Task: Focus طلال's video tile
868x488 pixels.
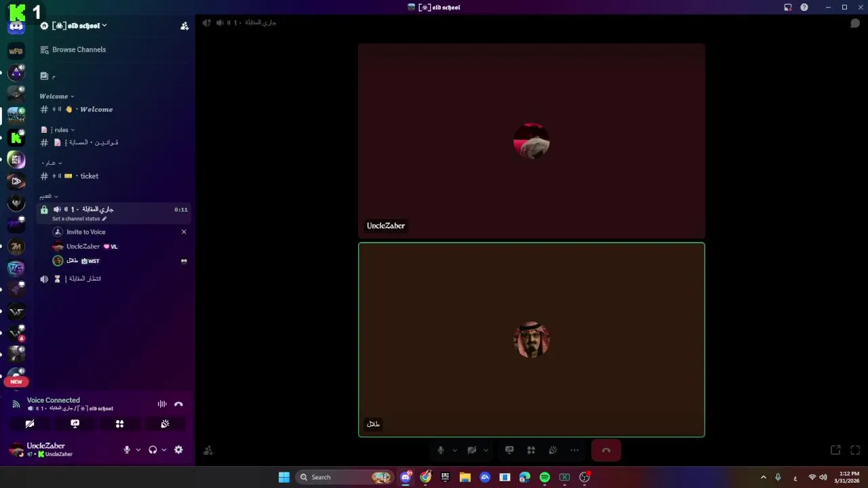Action: pyautogui.click(x=532, y=340)
